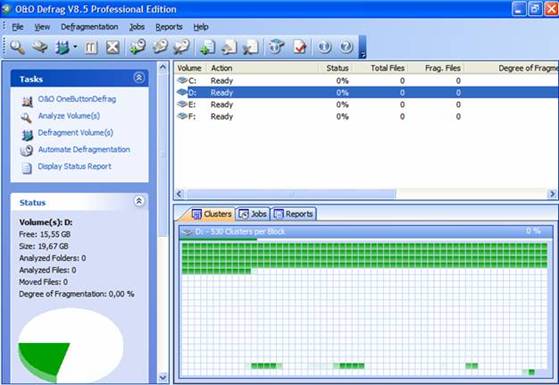Add a new job (clock with plus icon)
The width and height of the screenshot is (559, 385).
pos(138,47)
